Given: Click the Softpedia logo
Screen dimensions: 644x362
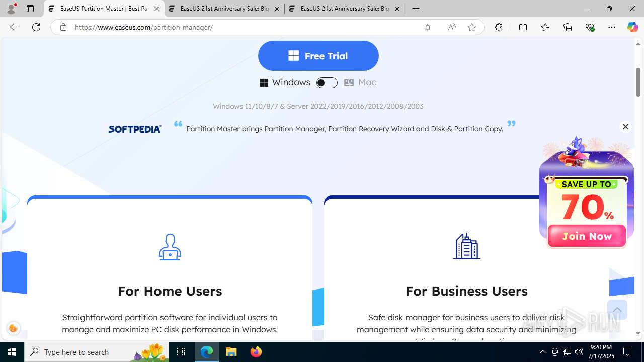Looking at the screenshot, I should [135, 129].
